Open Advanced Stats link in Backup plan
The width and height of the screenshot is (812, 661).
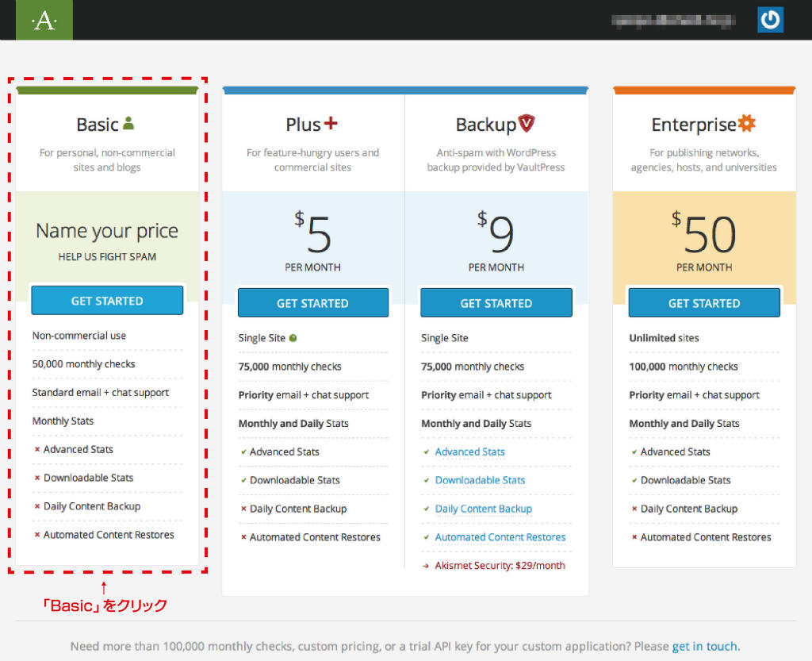(469, 452)
